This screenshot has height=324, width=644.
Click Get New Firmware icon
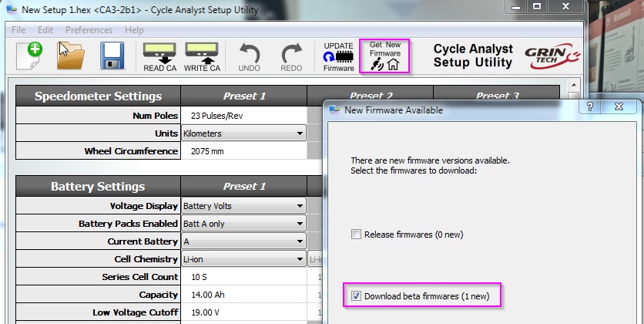click(385, 56)
